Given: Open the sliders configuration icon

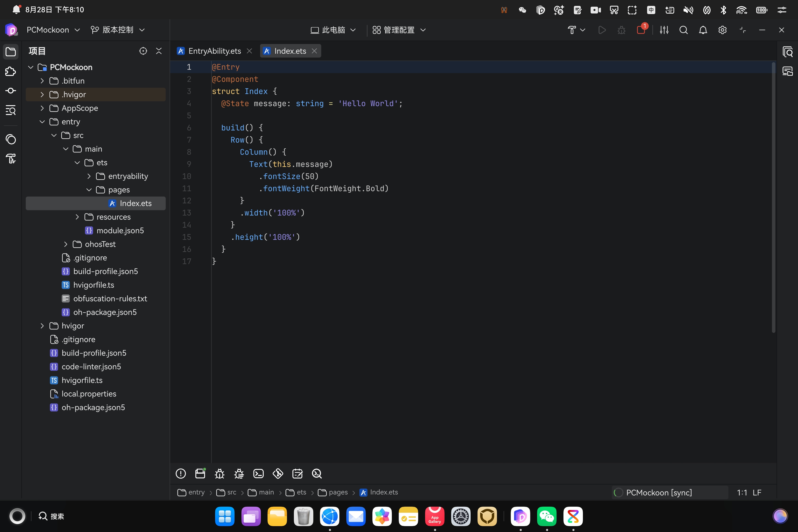Looking at the screenshot, I should pos(664,30).
